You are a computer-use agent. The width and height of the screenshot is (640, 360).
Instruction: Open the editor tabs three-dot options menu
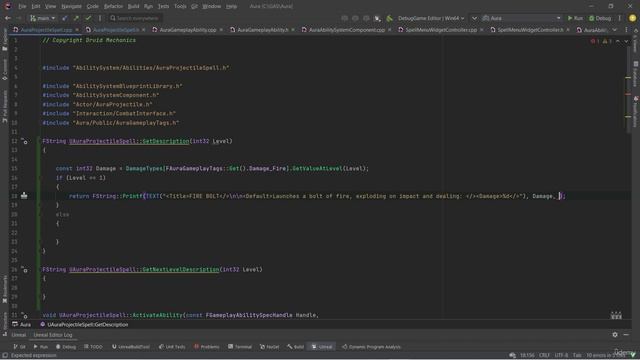627,30
